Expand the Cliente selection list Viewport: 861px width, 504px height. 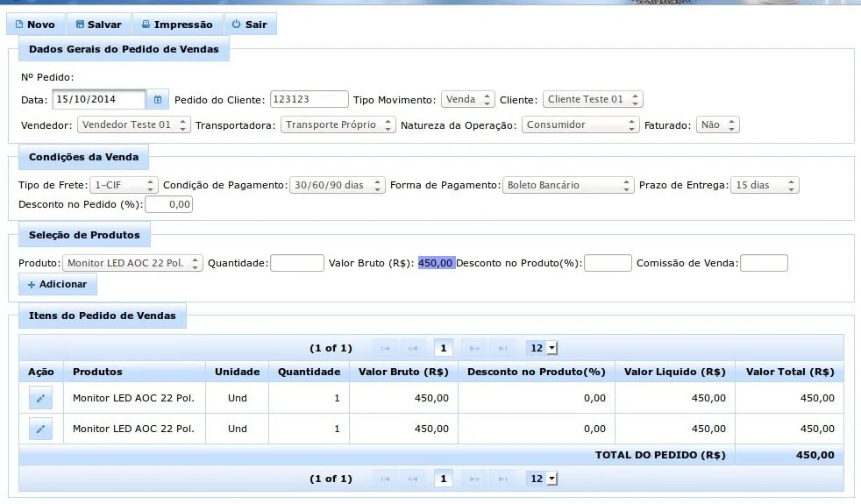(593, 99)
